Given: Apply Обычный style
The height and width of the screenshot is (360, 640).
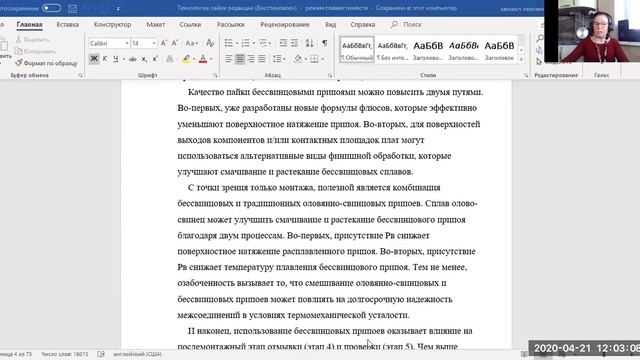Looking at the screenshot, I should [357, 50].
